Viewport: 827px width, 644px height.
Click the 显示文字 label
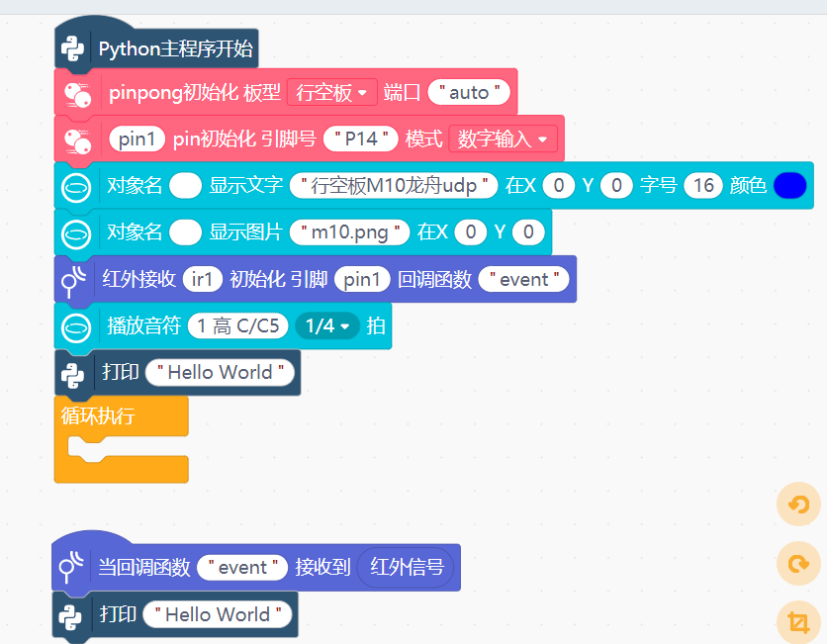tap(245, 185)
